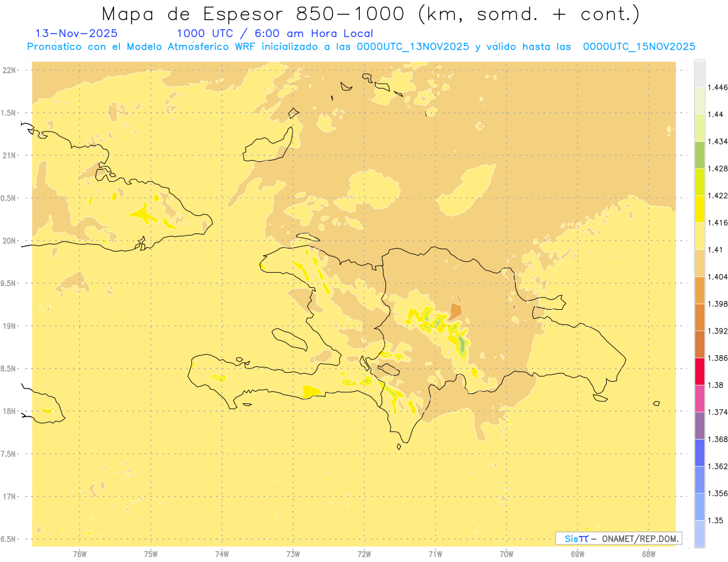The image size is (728, 562).
Task: Click the '21N' latitude label
Action: pyautogui.click(x=8, y=156)
